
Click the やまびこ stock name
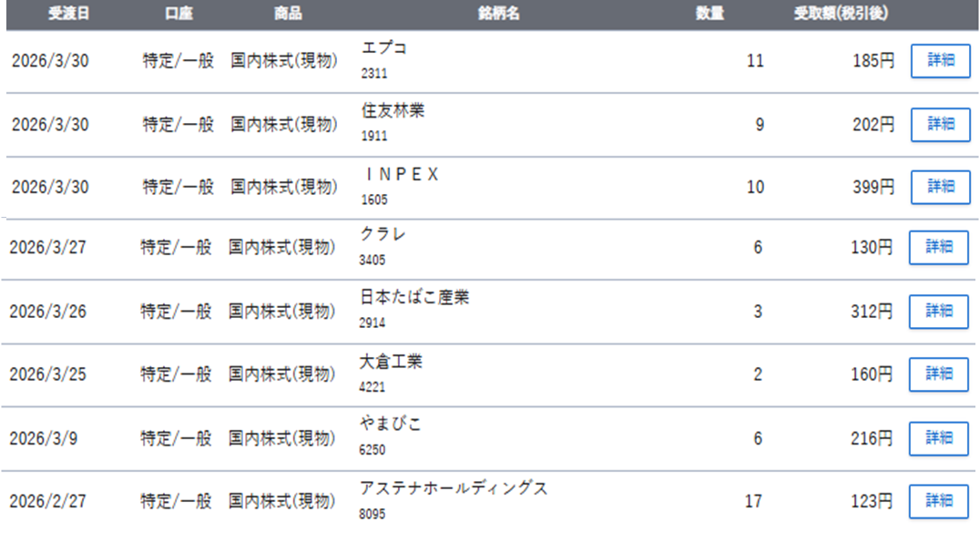point(391,425)
